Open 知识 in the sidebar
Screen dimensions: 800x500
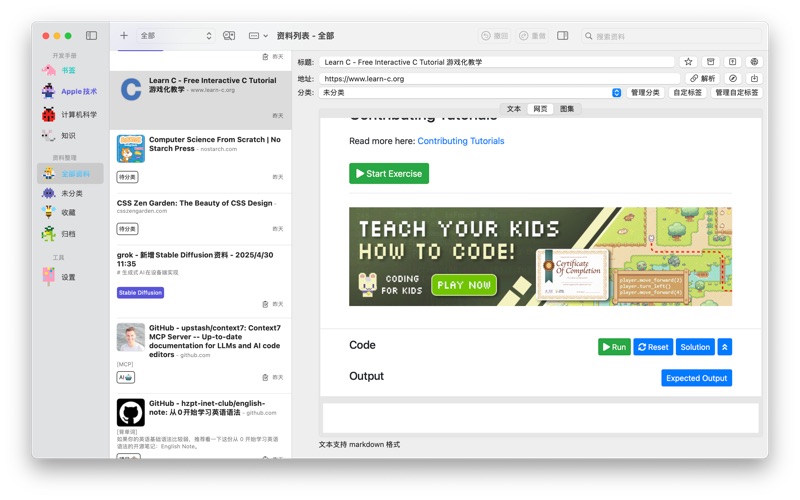point(68,136)
